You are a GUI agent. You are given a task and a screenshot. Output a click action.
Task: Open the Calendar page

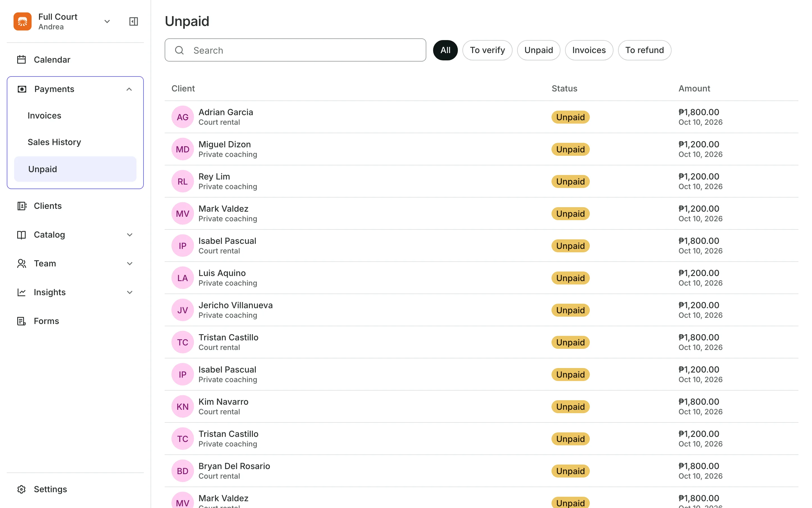(75, 60)
